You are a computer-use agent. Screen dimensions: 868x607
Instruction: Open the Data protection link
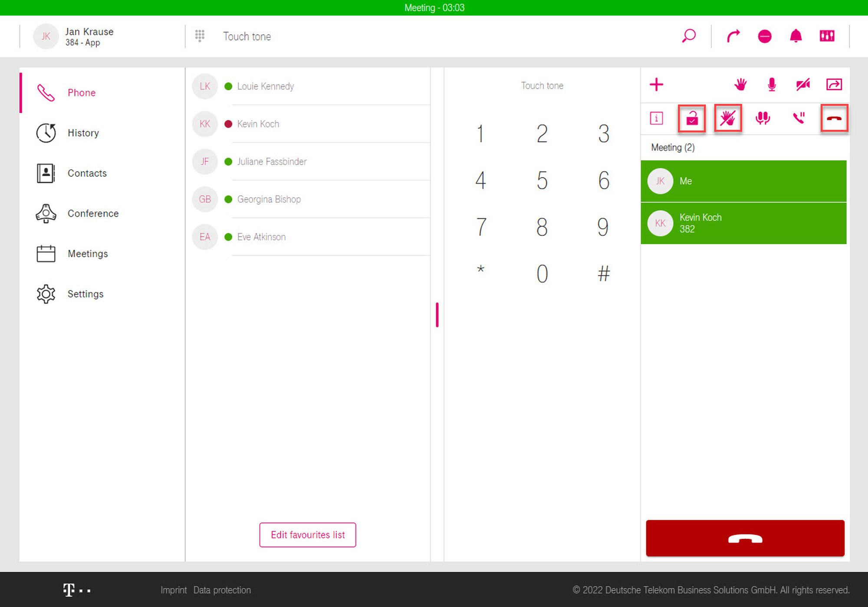pyautogui.click(x=222, y=590)
